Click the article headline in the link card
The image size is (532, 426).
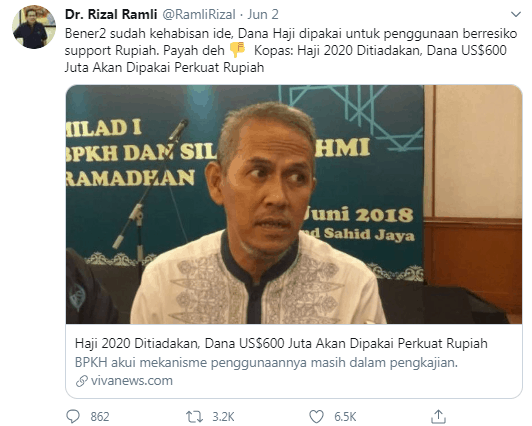tap(281, 343)
